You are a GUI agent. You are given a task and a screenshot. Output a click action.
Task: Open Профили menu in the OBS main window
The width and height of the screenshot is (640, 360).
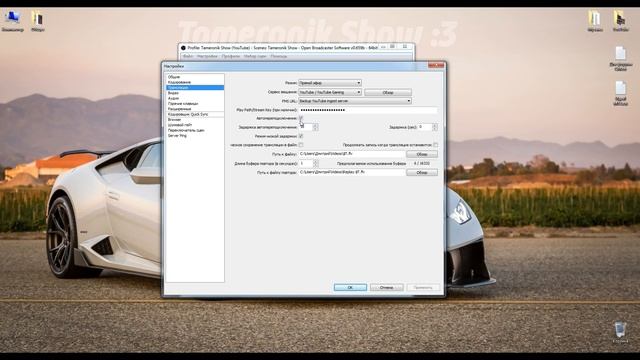231,56
